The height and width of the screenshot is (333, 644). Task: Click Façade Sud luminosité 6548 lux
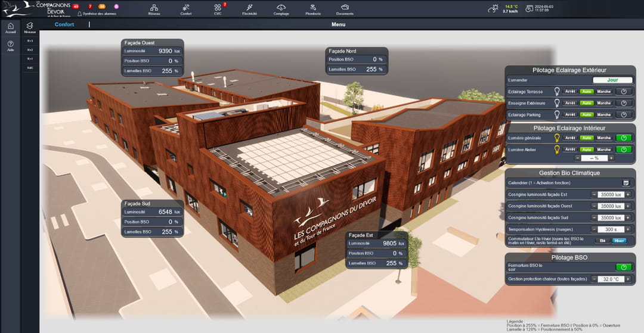[152, 212]
